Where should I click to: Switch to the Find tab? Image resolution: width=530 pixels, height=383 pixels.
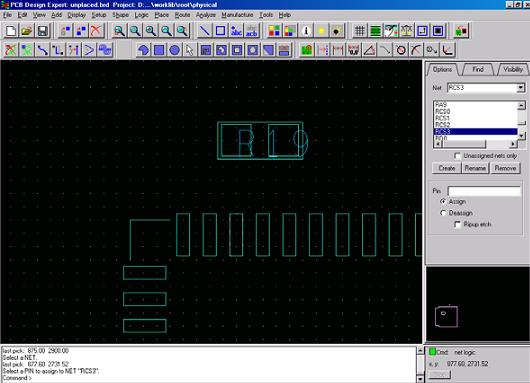point(478,69)
